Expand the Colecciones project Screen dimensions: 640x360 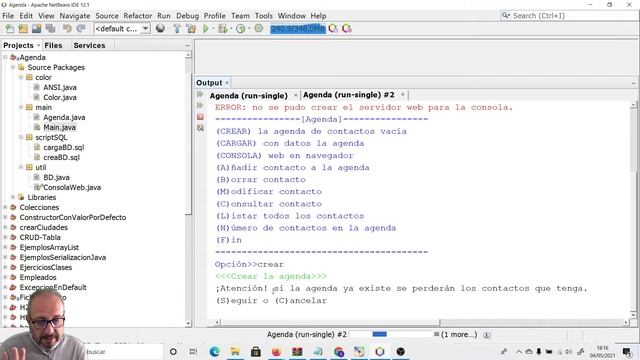coord(5,207)
